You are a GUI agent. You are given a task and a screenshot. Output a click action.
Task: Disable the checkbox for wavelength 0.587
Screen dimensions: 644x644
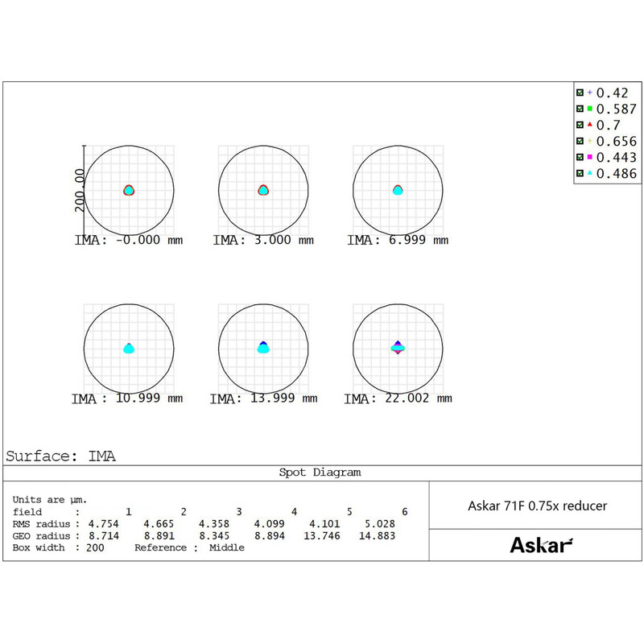(580, 108)
